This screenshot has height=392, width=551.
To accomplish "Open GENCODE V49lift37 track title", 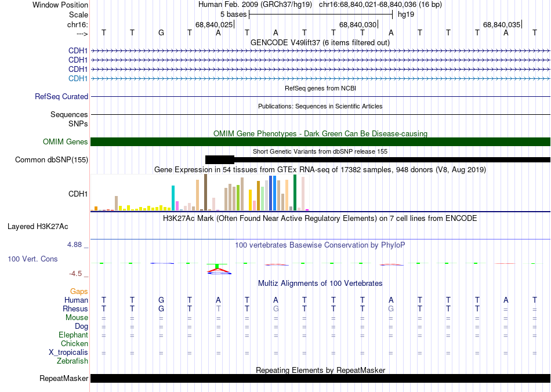I will (320, 42).
